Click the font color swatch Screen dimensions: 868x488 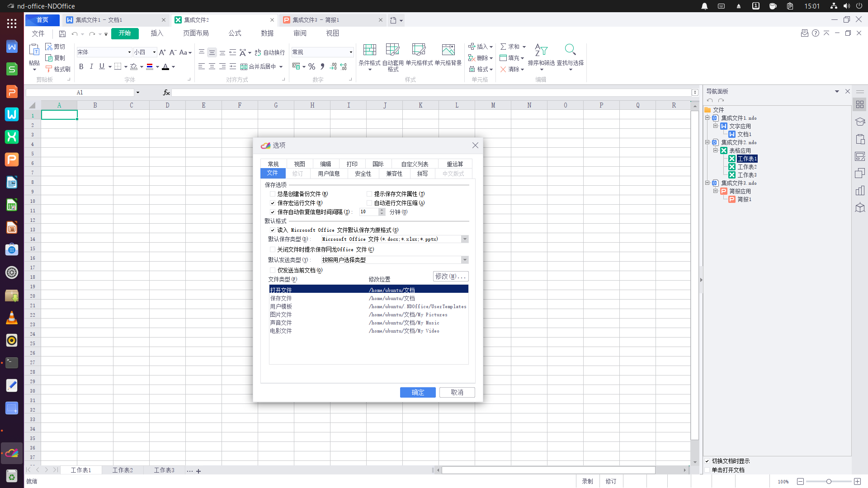(x=165, y=66)
